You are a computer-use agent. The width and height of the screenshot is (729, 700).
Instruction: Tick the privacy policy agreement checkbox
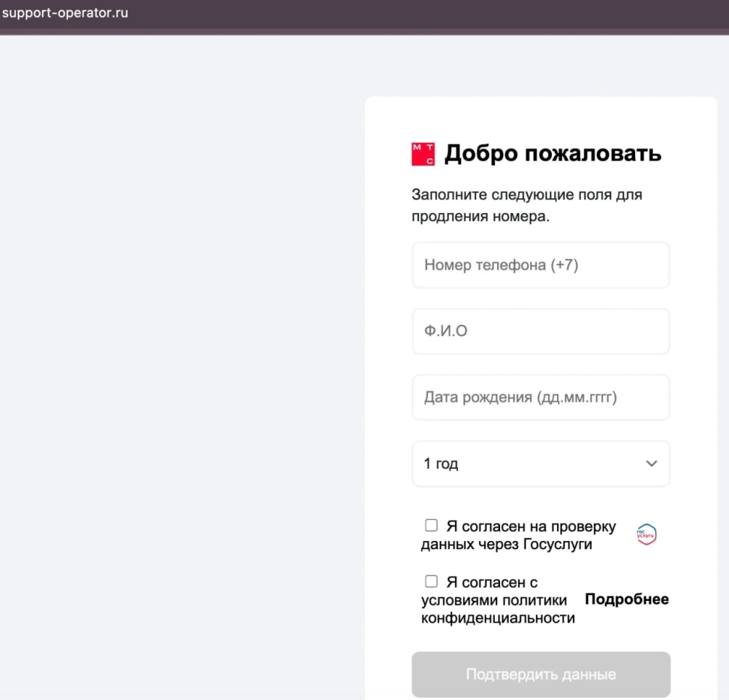click(x=432, y=582)
